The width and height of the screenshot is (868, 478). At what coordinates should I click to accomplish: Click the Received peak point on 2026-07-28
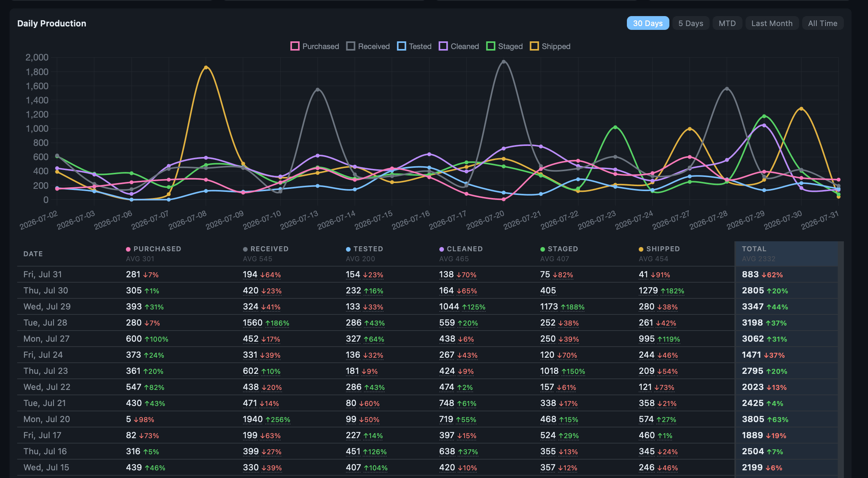tap(727, 89)
